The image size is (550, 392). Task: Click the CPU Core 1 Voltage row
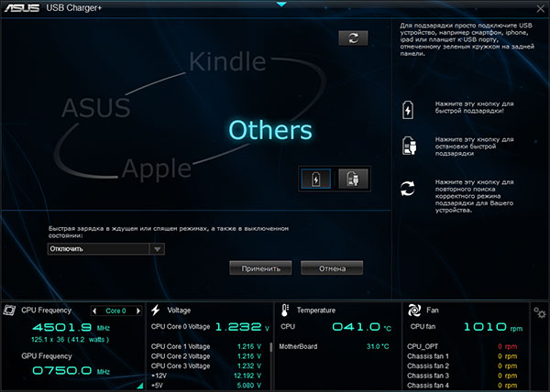(x=206, y=346)
